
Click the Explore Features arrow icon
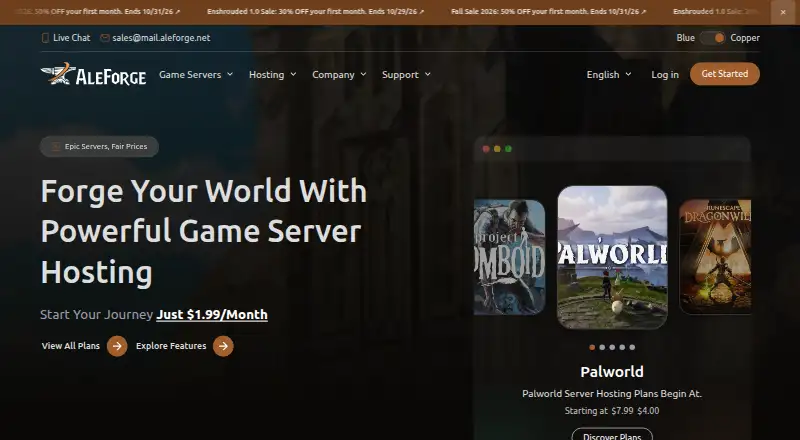223,346
